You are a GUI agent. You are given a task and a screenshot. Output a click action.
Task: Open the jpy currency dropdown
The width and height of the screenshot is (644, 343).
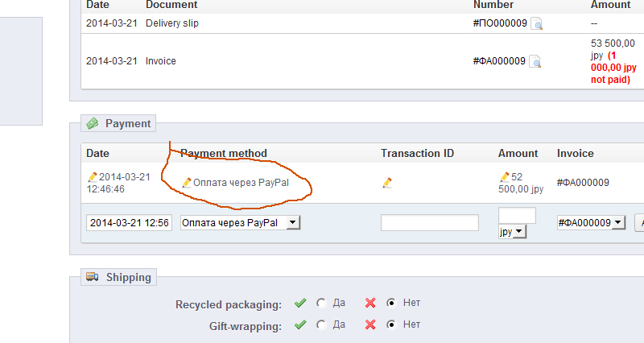click(x=519, y=232)
